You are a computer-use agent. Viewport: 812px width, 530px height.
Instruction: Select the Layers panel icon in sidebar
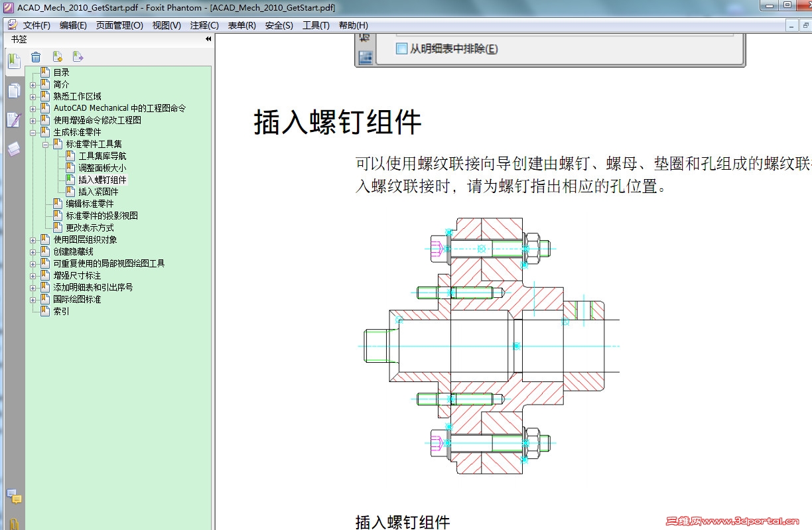tap(13, 149)
